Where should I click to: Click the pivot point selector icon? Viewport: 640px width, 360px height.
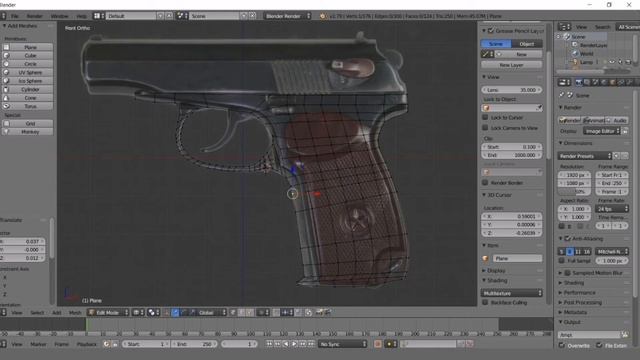[153, 313]
